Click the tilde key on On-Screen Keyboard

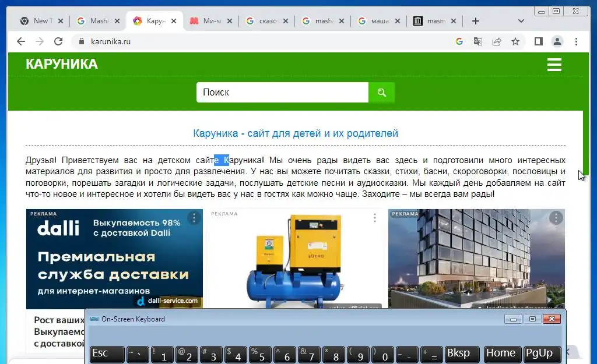[x=138, y=355]
